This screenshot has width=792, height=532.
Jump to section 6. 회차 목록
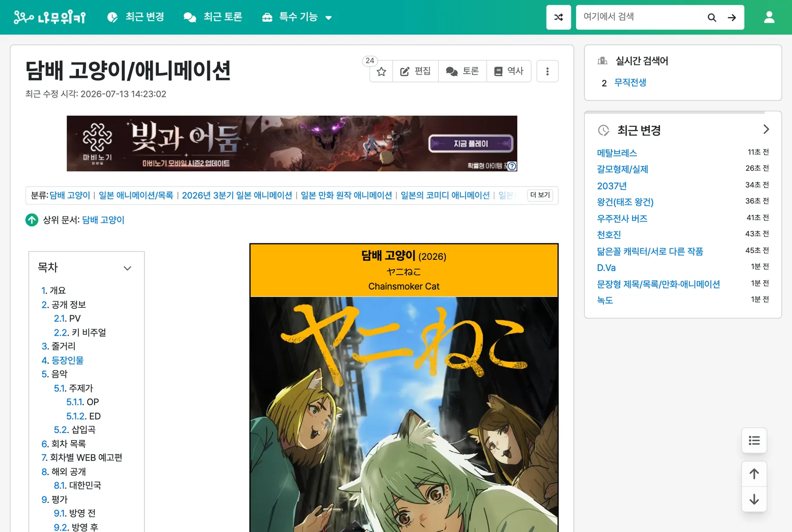click(x=64, y=444)
